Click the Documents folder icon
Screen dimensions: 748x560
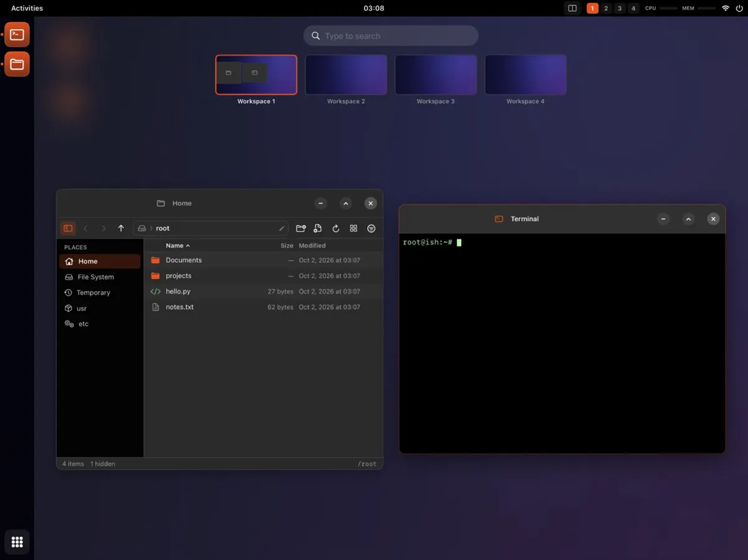point(156,260)
